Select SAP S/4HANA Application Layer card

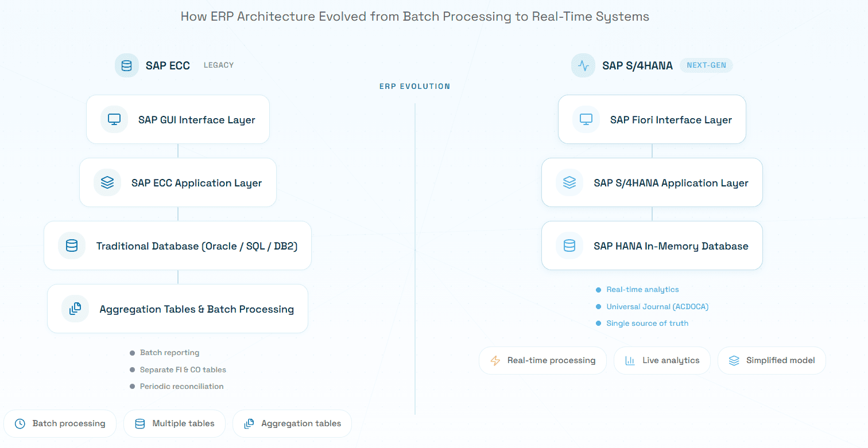click(x=652, y=182)
